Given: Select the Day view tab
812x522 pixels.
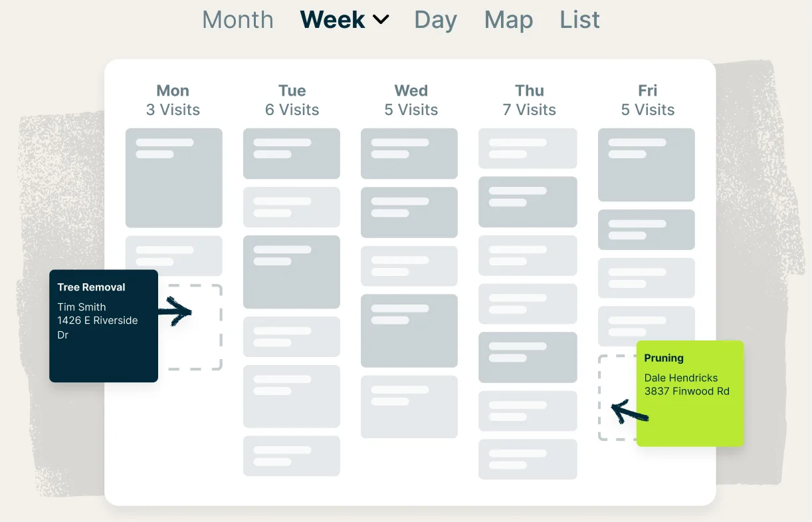Looking at the screenshot, I should pyautogui.click(x=435, y=20).
